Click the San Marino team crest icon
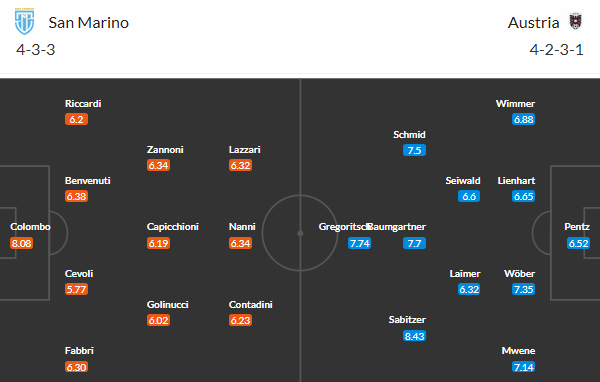 coord(24,21)
